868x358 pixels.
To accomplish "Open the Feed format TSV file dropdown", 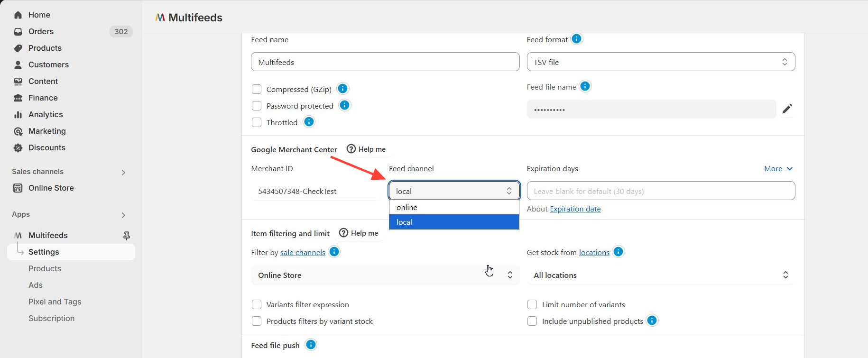I will coord(661,62).
